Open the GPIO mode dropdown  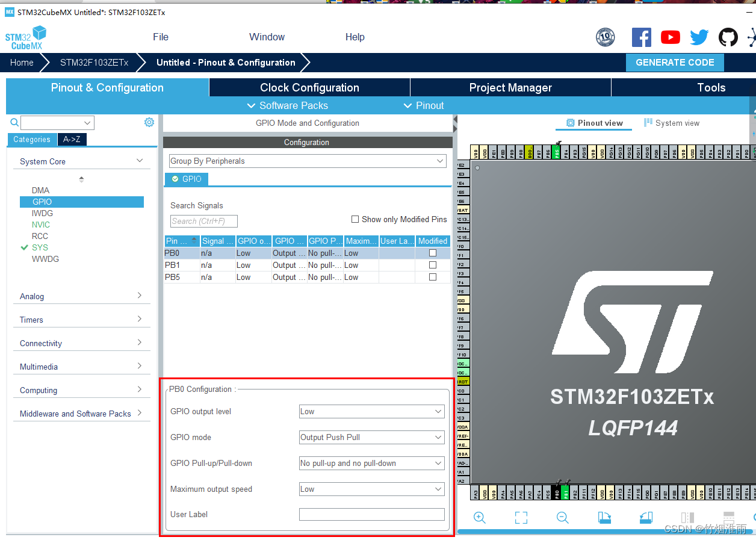pos(372,437)
